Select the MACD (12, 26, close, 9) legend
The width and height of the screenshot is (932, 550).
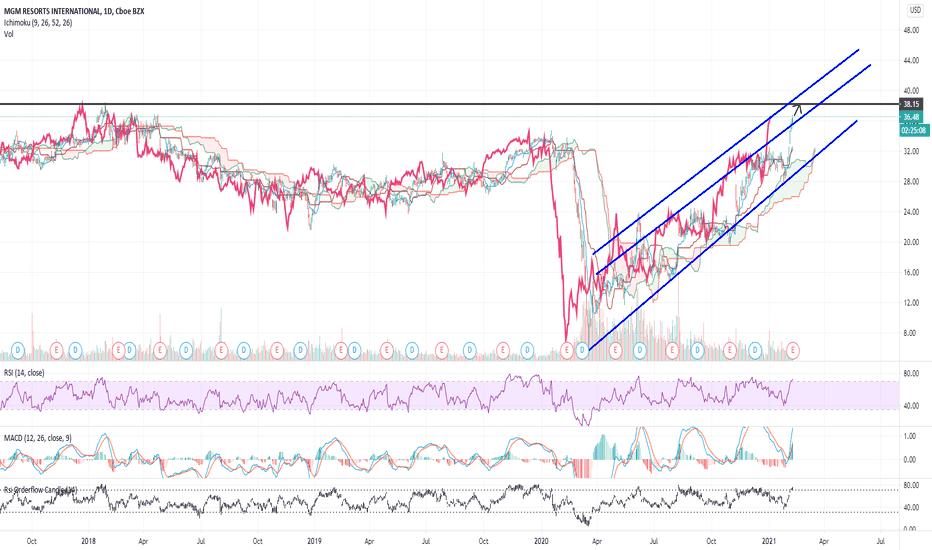click(x=37, y=438)
